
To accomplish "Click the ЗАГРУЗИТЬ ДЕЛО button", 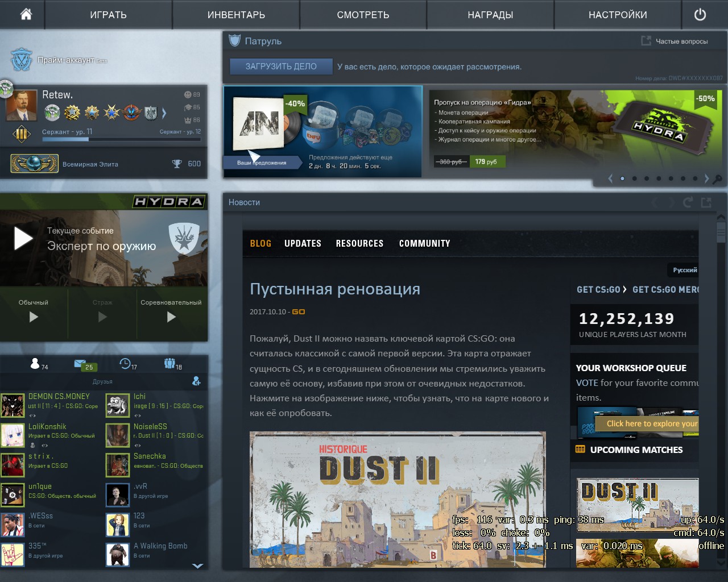I will tap(281, 66).
